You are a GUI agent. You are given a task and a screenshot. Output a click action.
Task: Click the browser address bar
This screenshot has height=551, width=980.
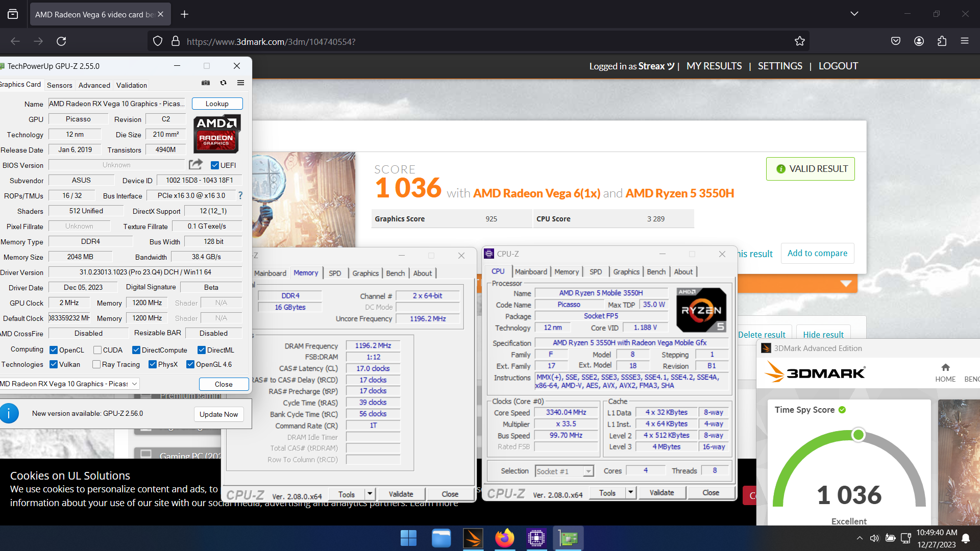pos(480,41)
